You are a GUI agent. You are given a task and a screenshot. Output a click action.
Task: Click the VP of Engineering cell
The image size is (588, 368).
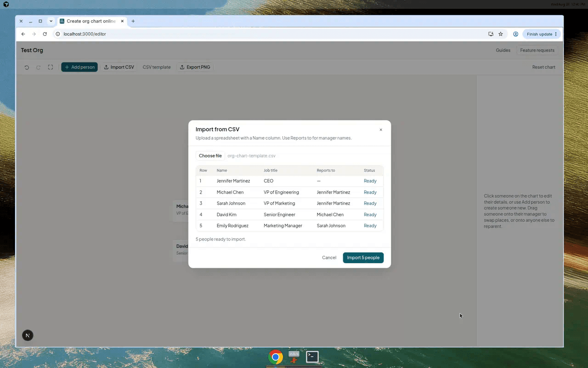pos(281,192)
